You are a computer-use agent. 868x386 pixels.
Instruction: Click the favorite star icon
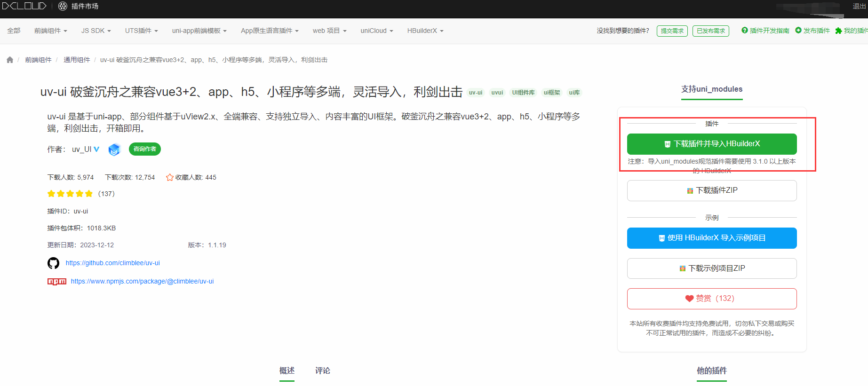pyautogui.click(x=170, y=177)
